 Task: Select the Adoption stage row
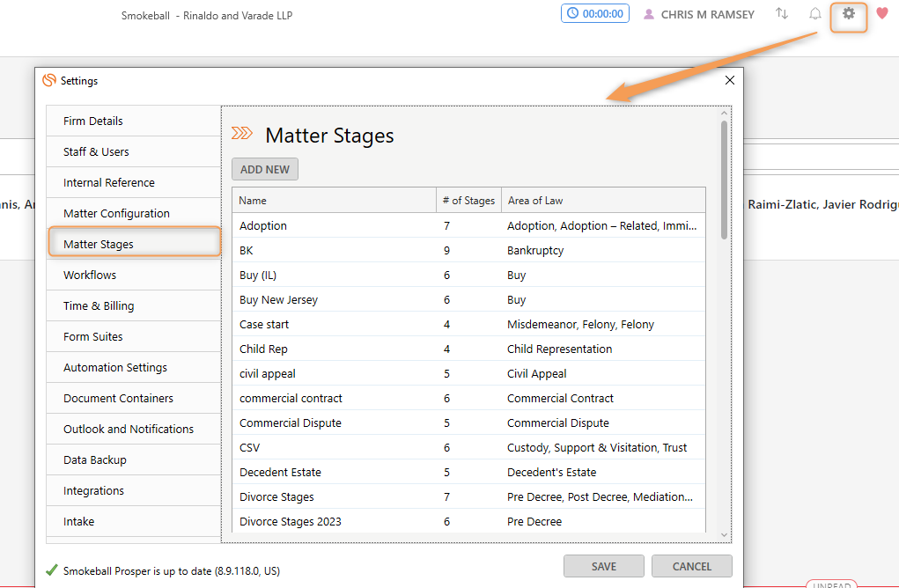(x=468, y=226)
